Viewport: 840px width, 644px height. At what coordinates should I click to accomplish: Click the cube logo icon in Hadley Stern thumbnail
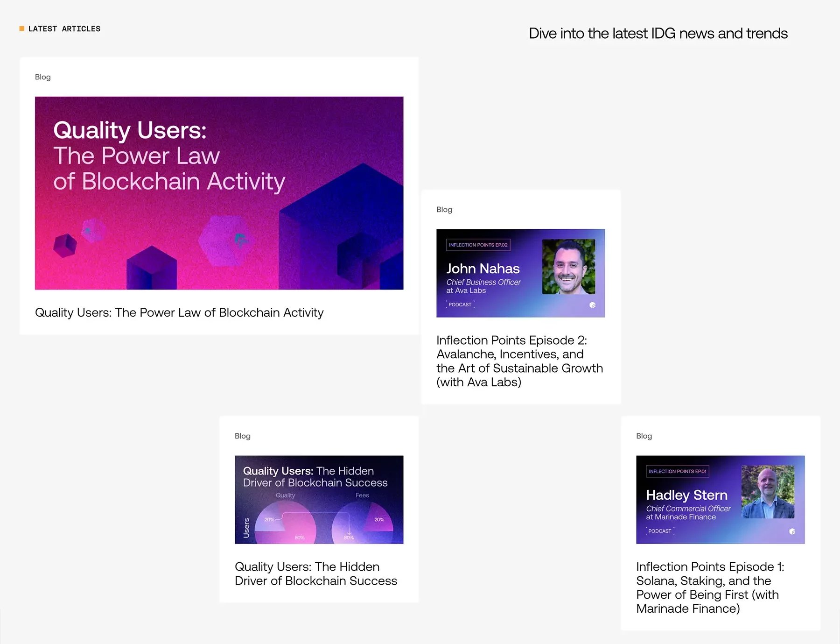[792, 531]
